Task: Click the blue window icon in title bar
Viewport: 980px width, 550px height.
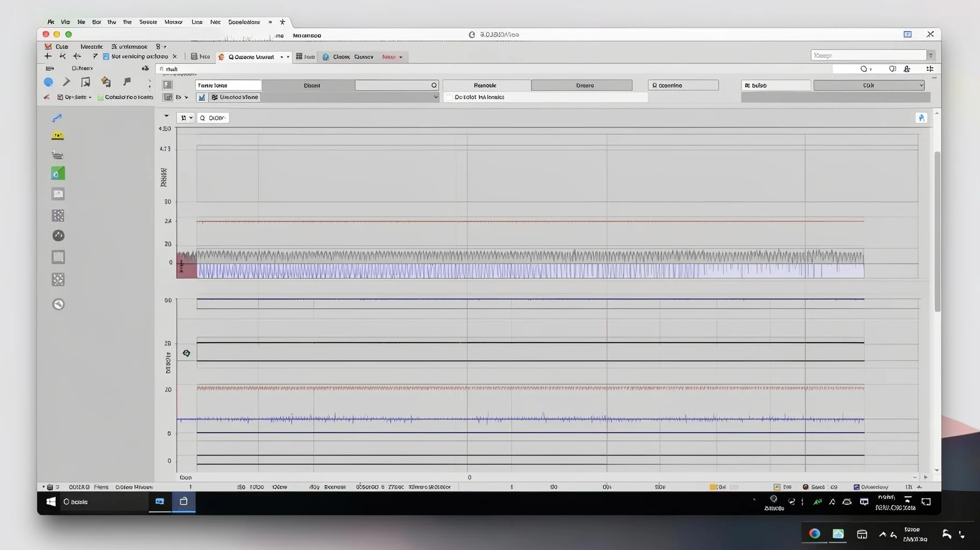Action: 907,34
